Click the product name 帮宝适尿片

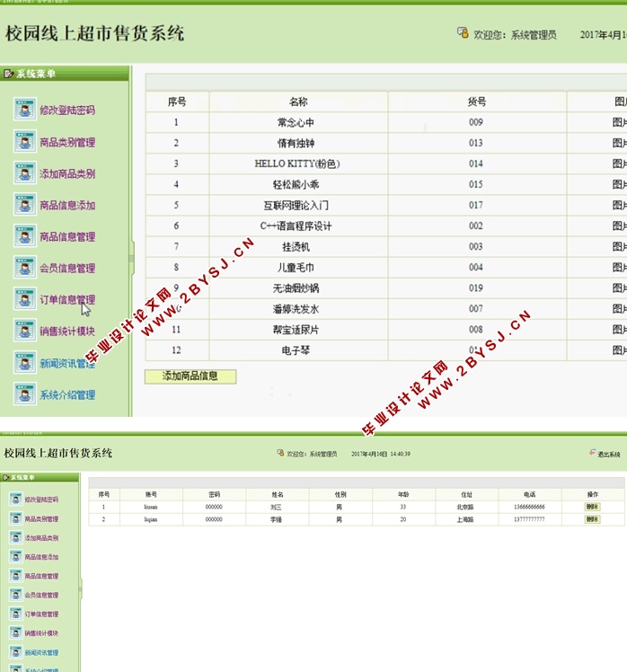click(296, 330)
